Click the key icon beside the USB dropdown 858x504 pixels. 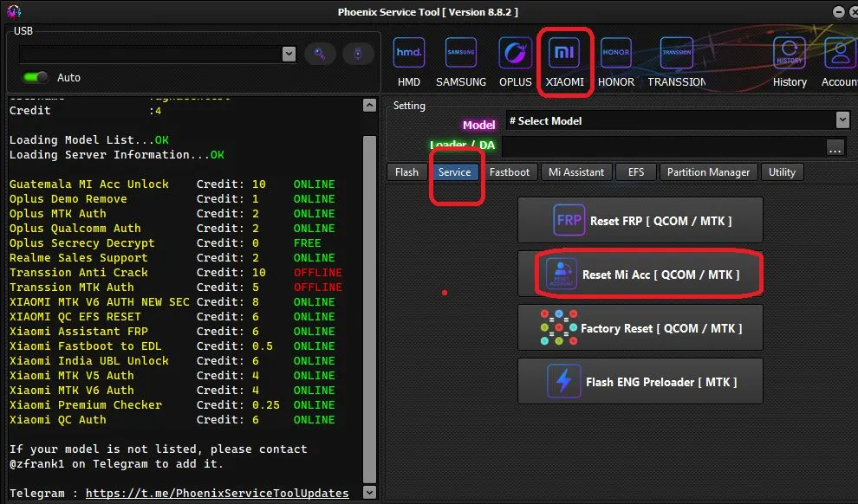(x=320, y=54)
